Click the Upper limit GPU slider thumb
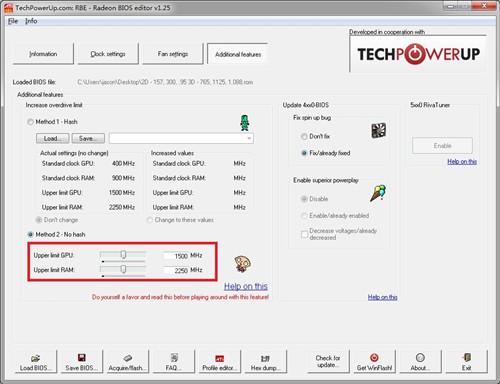Screen dimensions: 500x384 [123, 255]
